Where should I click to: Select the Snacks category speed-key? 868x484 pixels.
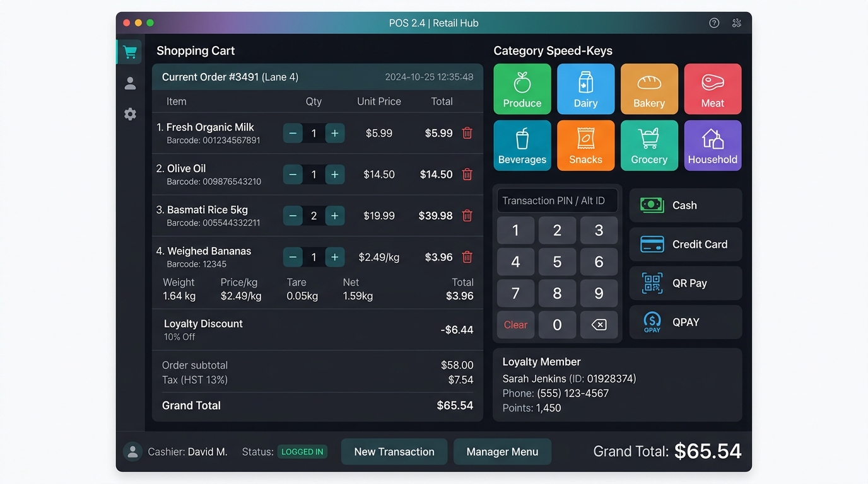coord(586,146)
